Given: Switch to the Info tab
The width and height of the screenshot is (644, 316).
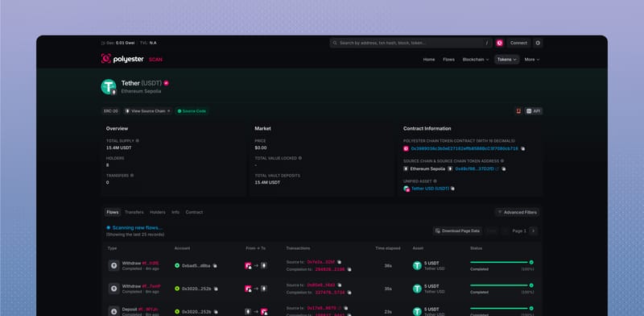Looking at the screenshot, I should [x=175, y=212].
